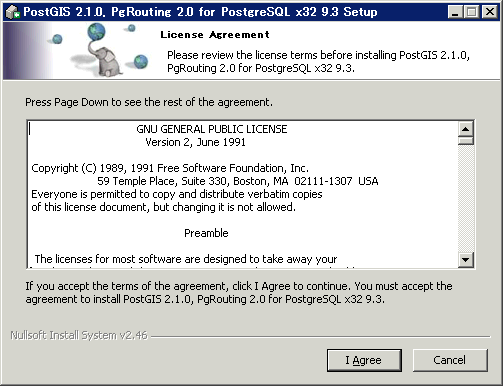The width and height of the screenshot is (503, 386).
Task: Click 'of this license document' line
Action: (163, 207)
